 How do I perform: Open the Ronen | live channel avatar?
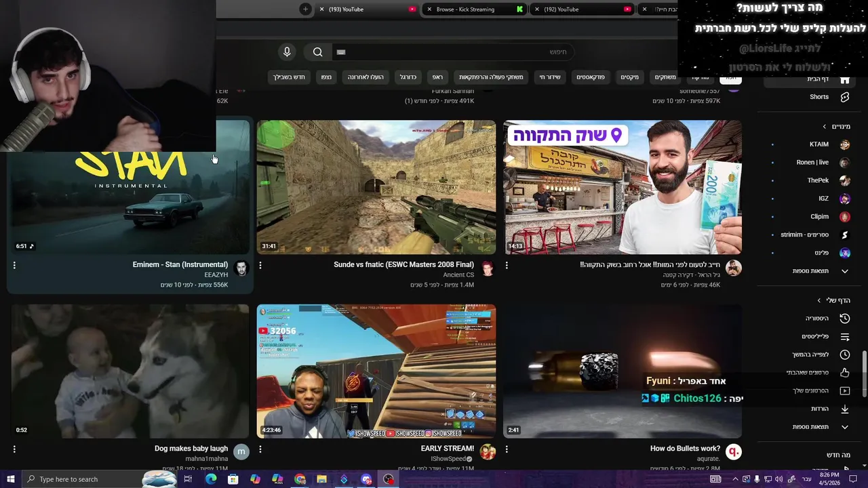pos(845,163)
